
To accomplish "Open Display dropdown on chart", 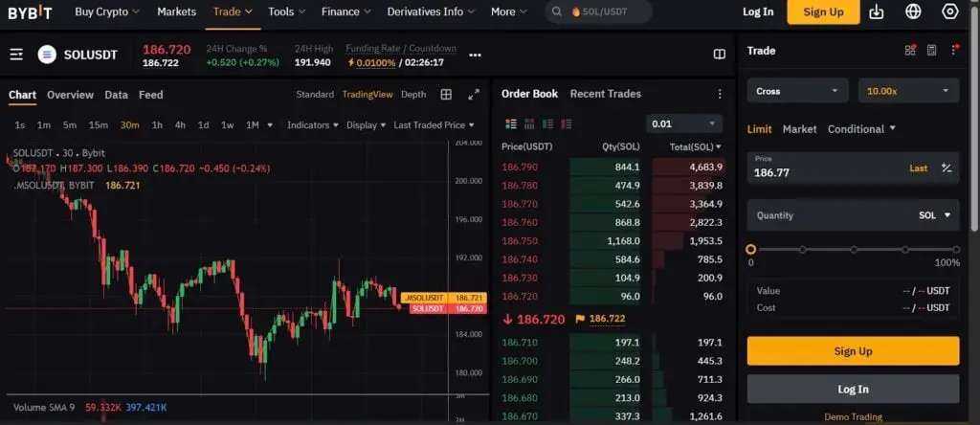I will coord(367,125).
